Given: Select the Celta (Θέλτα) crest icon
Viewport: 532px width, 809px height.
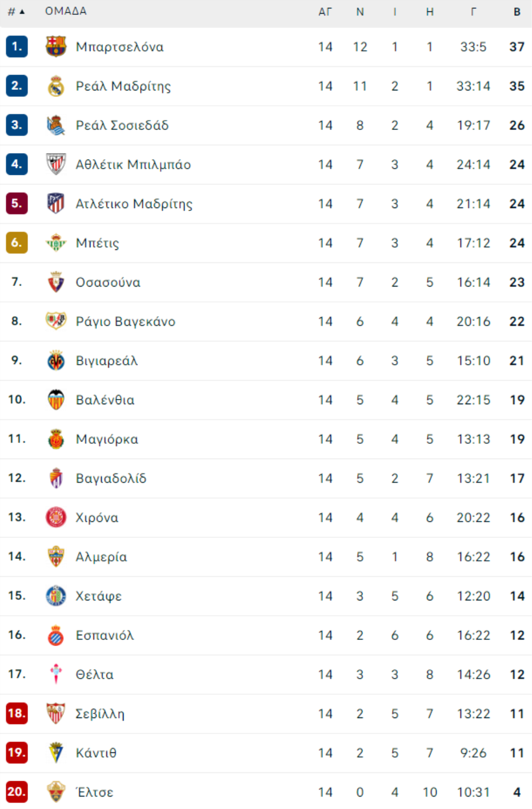Looking at the screenshot, I should click(56, 674).
